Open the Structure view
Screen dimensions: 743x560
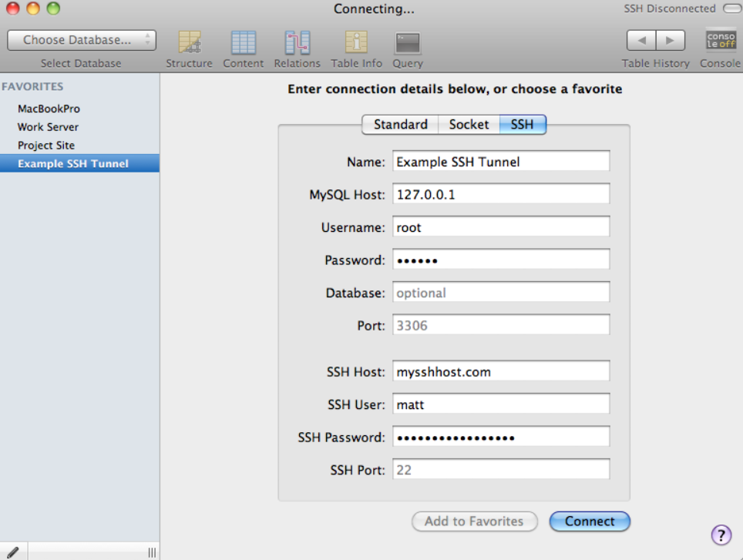[x=189, y=49]
